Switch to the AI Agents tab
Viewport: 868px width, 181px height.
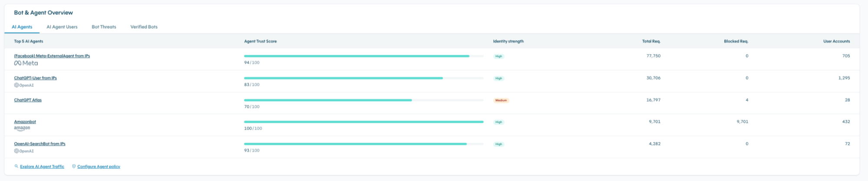[22, 27]
